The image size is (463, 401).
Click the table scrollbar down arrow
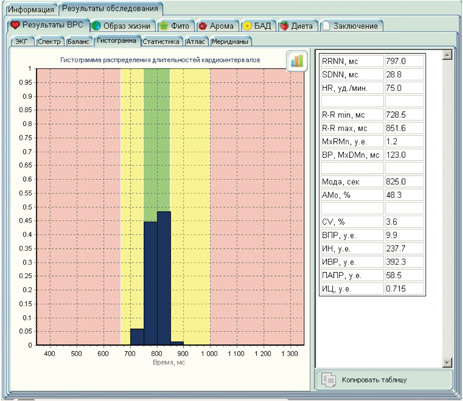(447, 362)
